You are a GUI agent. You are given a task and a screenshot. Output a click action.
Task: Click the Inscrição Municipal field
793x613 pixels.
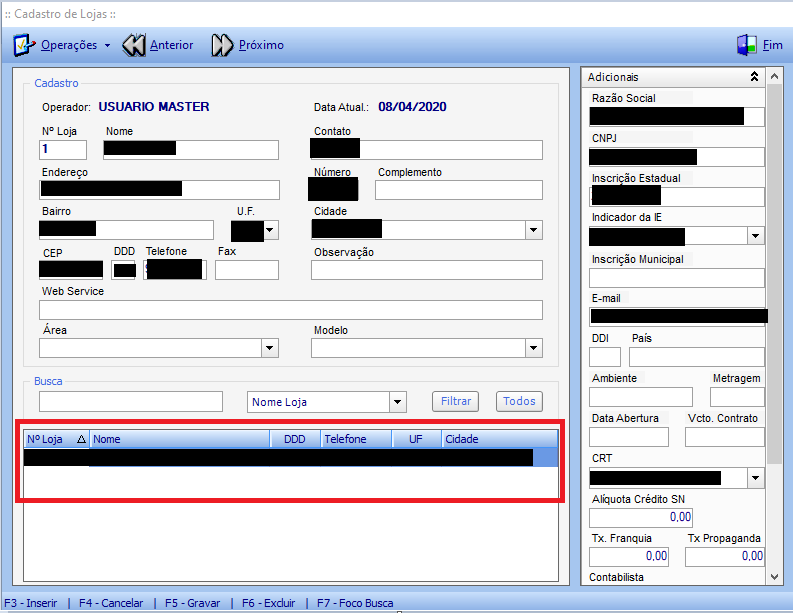[x=677, y=278]
